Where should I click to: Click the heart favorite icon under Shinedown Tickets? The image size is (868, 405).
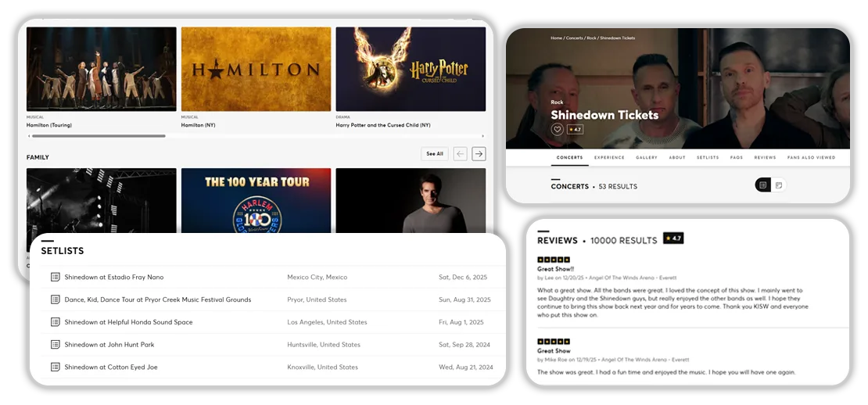[x=558, y=130]
